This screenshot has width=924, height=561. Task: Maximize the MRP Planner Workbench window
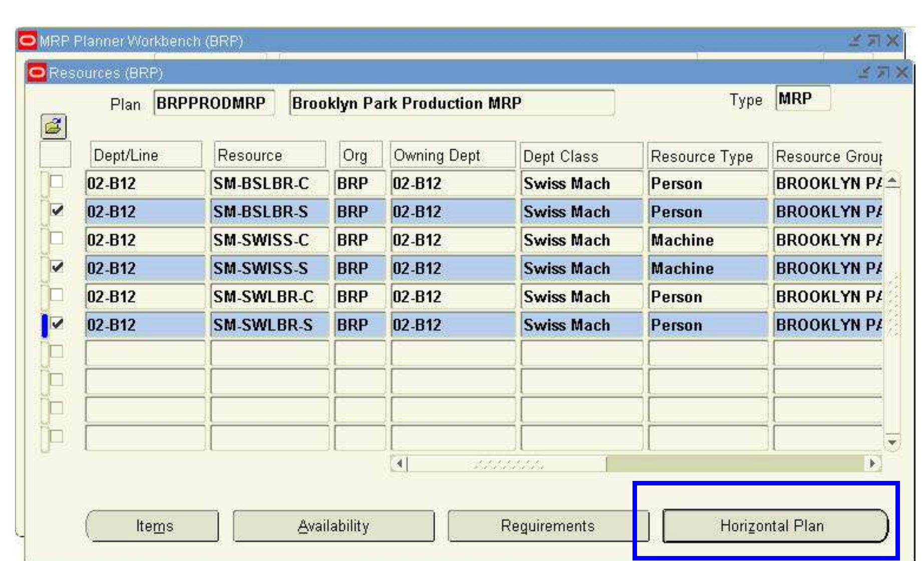point(873,41)
